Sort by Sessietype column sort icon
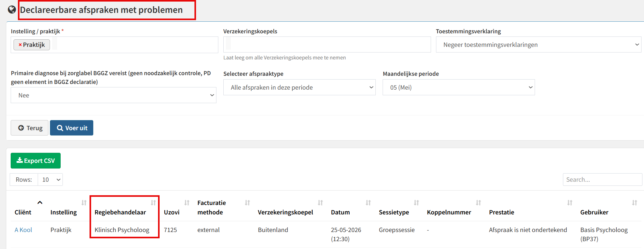Viewport: 644px width, 249px height. click(417, 203)
